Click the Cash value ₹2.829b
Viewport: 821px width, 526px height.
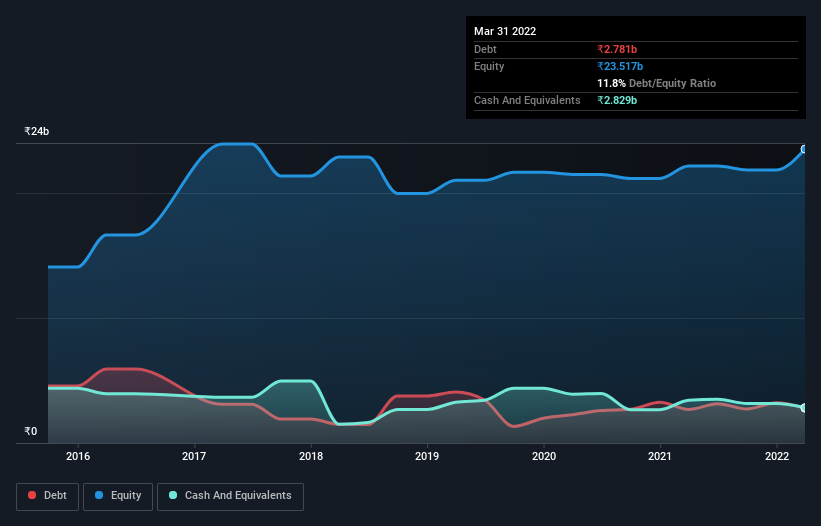617,100
